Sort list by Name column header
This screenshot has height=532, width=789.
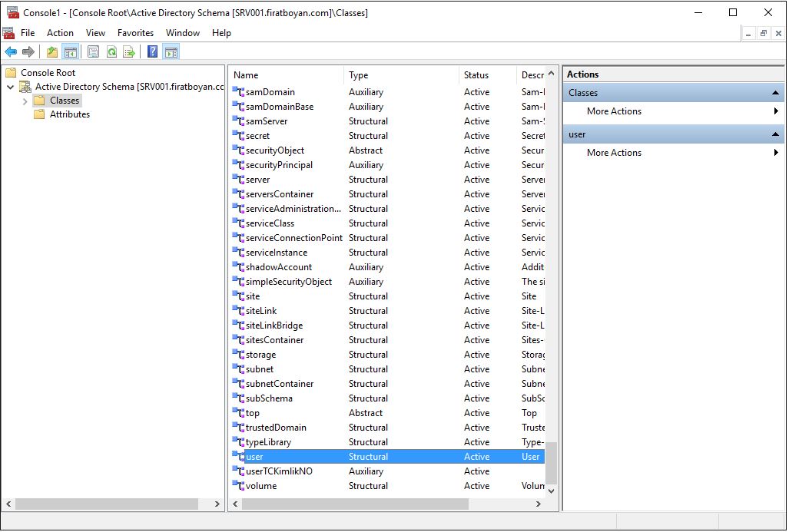[x=286, y=75]
